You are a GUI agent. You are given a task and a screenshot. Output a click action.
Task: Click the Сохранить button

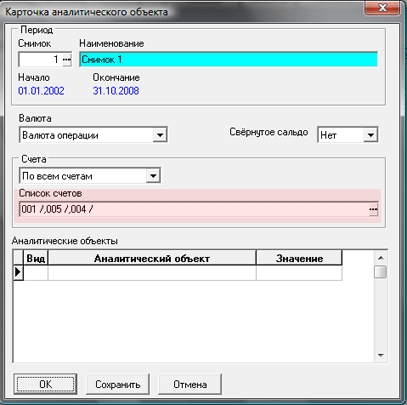click(118, 384)
